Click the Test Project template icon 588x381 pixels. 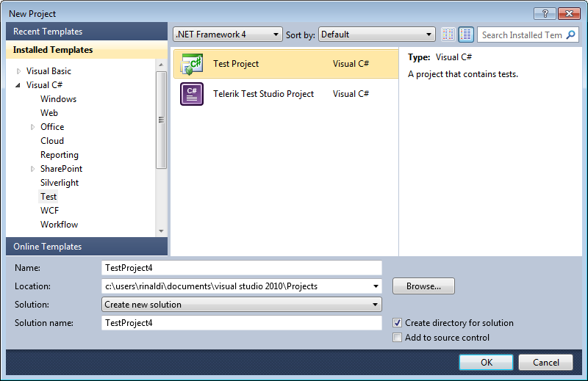192,64
